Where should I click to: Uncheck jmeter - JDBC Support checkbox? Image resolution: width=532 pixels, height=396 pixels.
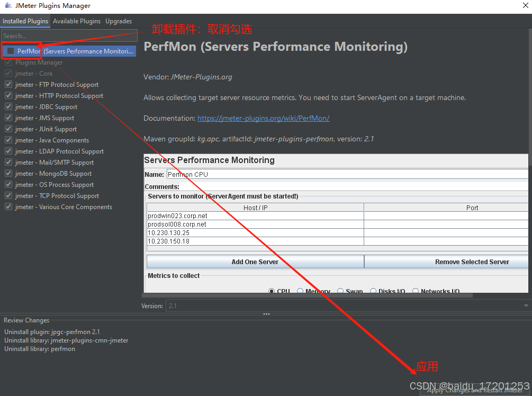[x=9, y=106]
